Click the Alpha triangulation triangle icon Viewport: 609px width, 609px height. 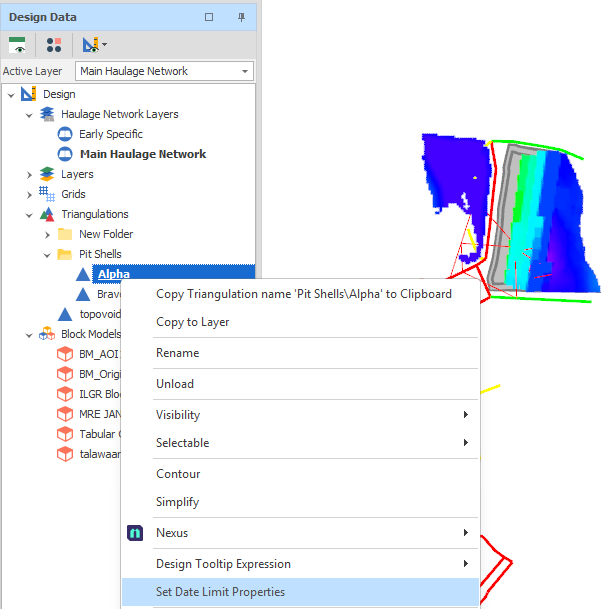(x=82, y=274)
